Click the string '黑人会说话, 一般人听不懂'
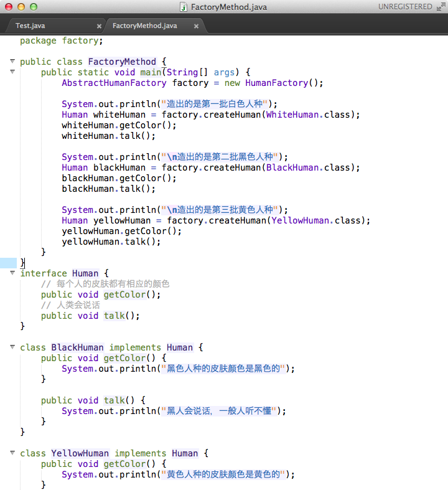The image size is (448, 490). 219,411
